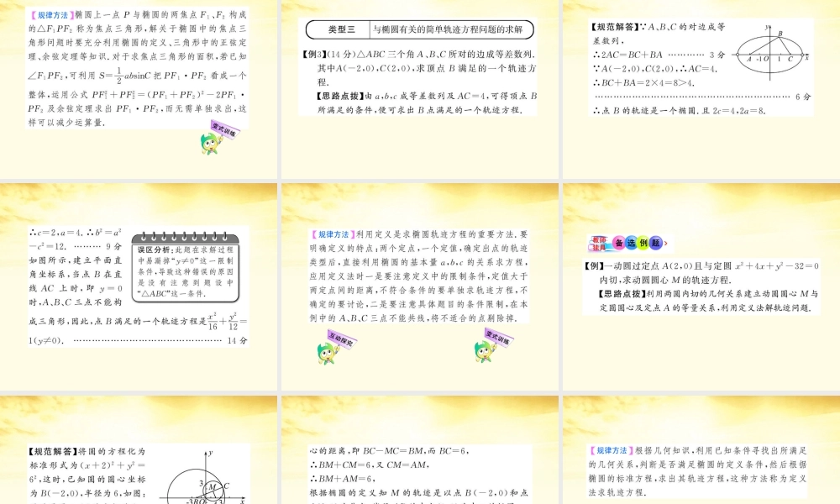Click the ellipse diagram with points A, B, C

(x=770, y=52)
